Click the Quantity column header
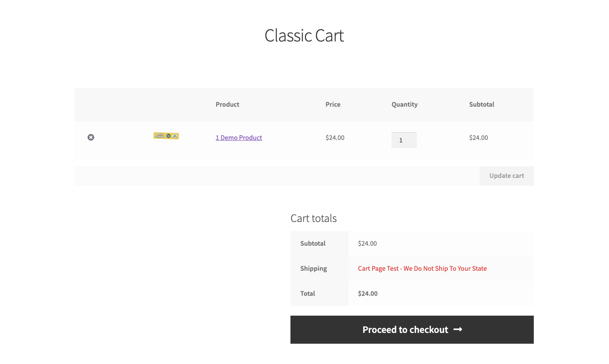This screenshot has height=364, width=609. coord(404,104)
